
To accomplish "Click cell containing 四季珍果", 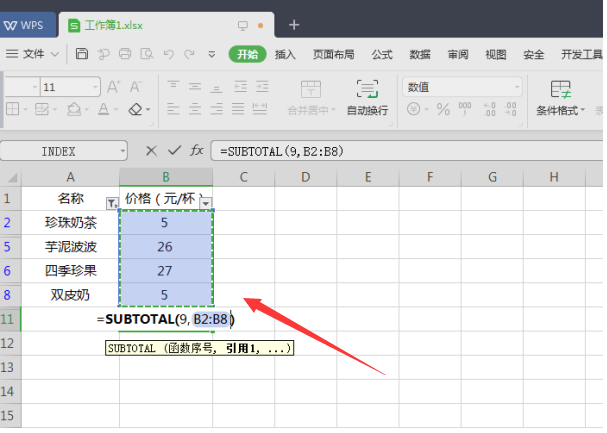I will click(x=70, y=271).
